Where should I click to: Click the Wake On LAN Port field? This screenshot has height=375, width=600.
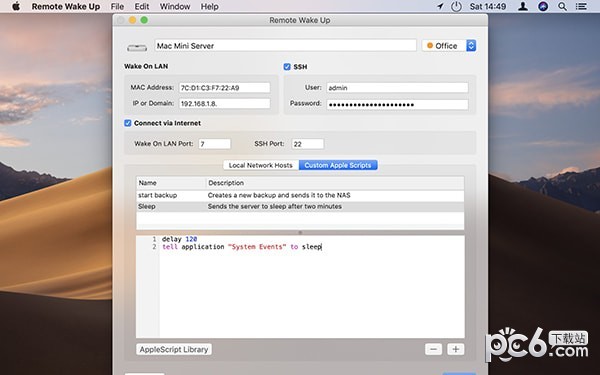(215, 144)
